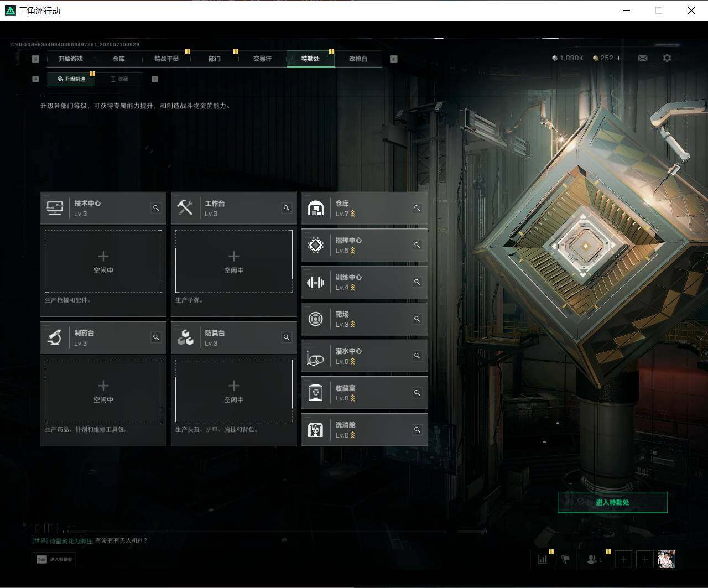The image size is (708, 588).
Task: Click the 洗消舱 chamber icon
Action: tap(315, 430)
